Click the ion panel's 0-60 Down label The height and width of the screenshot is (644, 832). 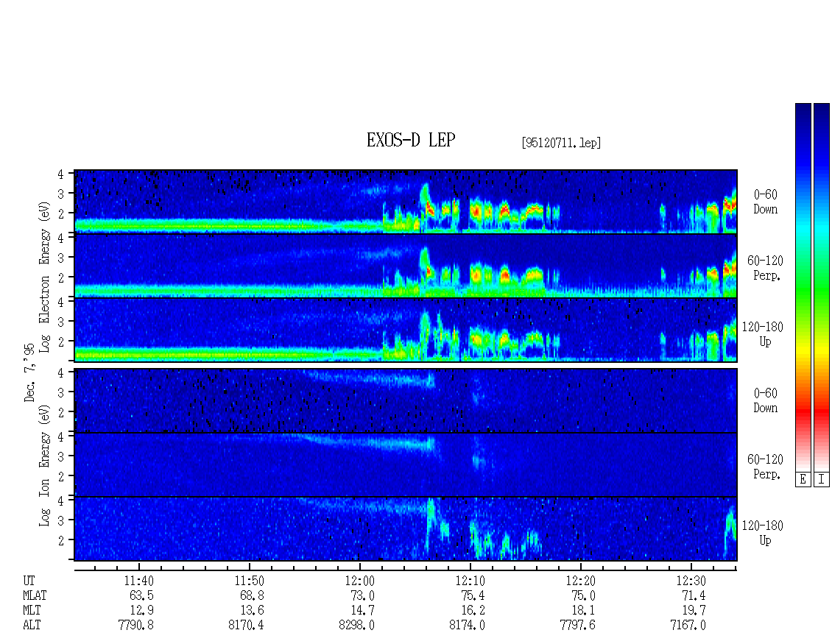[766, 400]
